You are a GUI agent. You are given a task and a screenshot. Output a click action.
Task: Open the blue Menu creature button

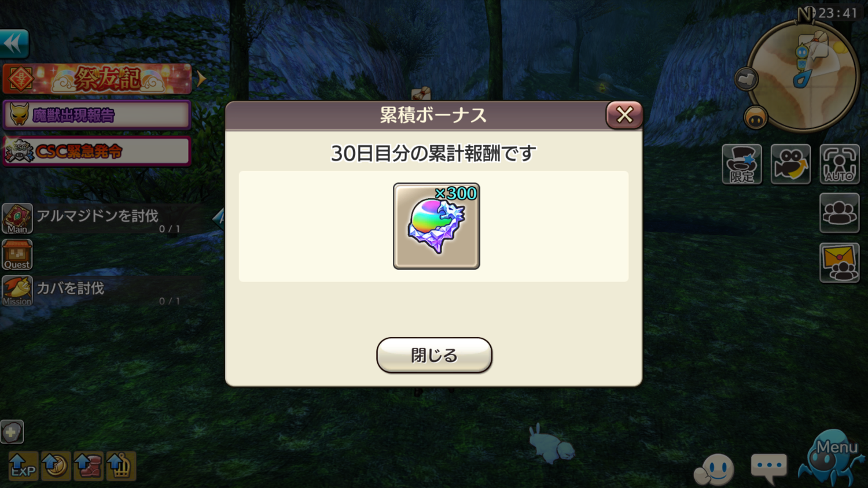pyautogui.click(x=832, y=457)
